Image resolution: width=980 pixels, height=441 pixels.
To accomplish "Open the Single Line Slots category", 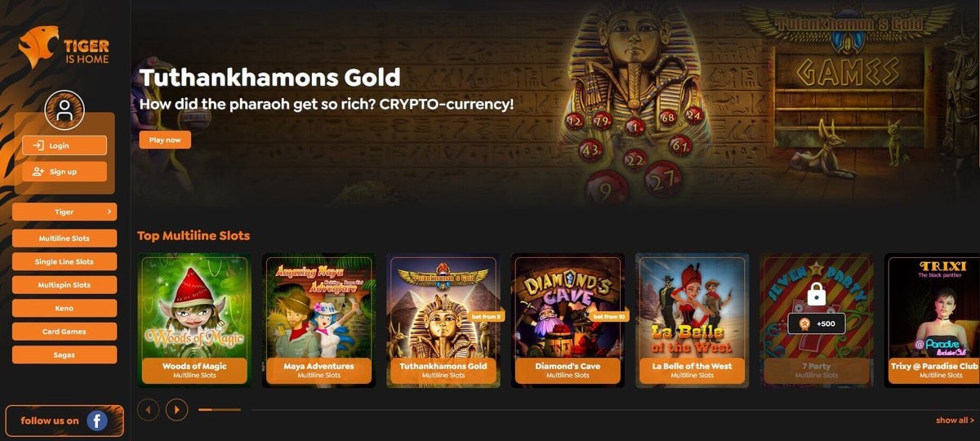I will (65, 262).
